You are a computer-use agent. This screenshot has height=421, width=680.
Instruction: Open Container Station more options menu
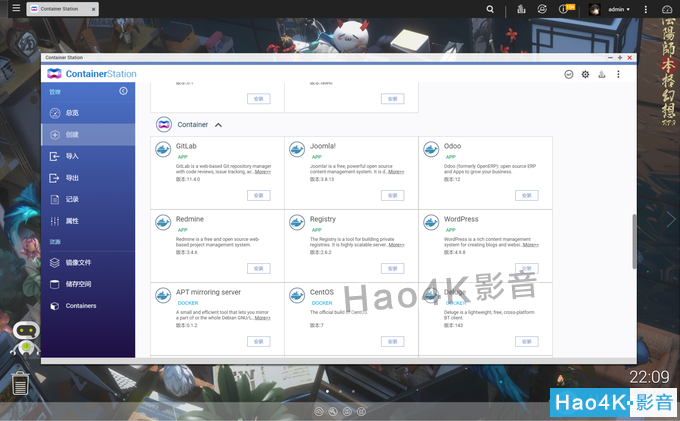click(x=618, y=74)
